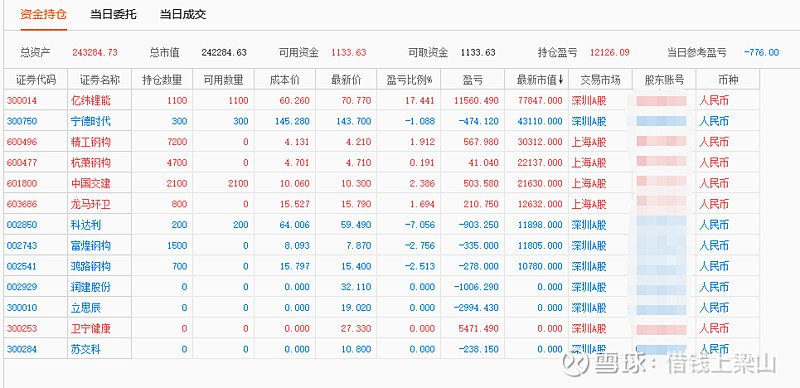
Task: Select the 宁德时代 name cell
Action: 91,122
